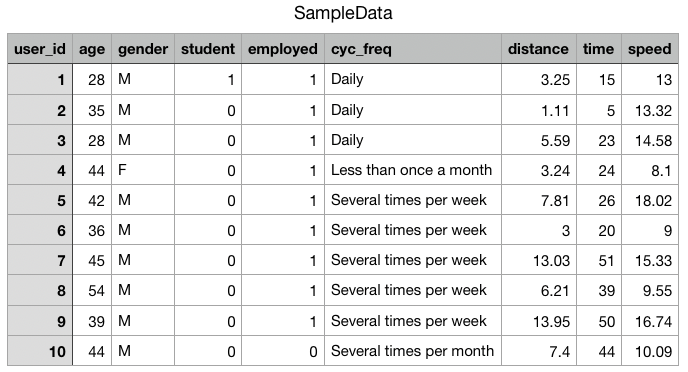688x372 pixels.
Task: Click the distance cell with 13.95
Action: [x=539, y=321]
